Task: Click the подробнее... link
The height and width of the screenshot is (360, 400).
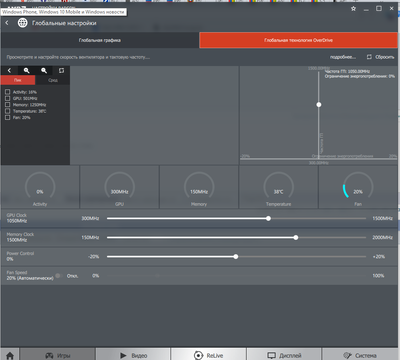Action: point(343,57)
